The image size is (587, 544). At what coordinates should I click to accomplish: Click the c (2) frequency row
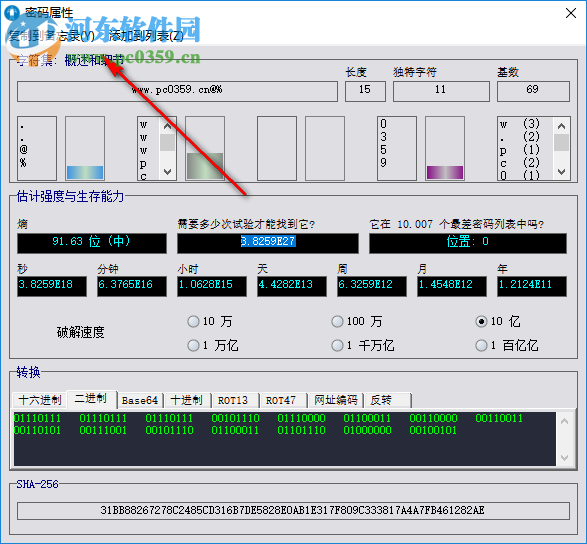520,163
